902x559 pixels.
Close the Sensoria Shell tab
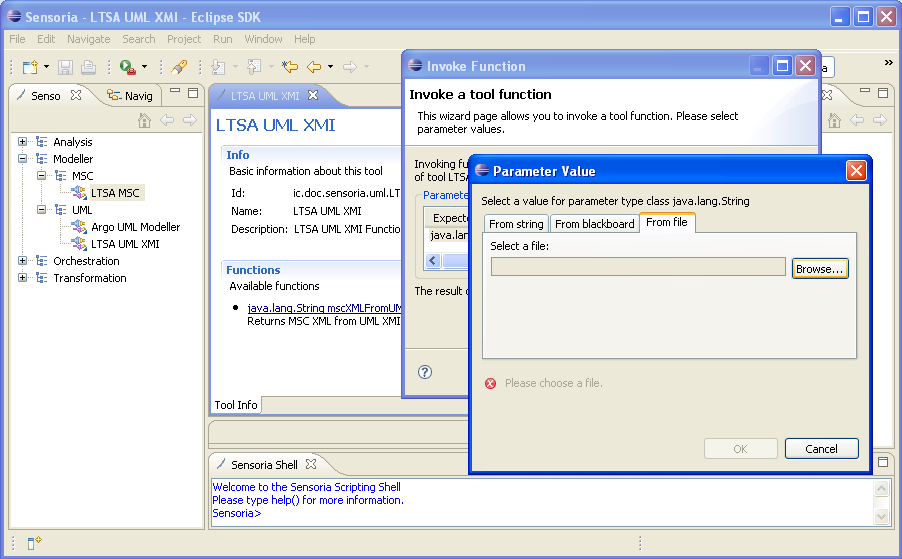pos(311,464)
